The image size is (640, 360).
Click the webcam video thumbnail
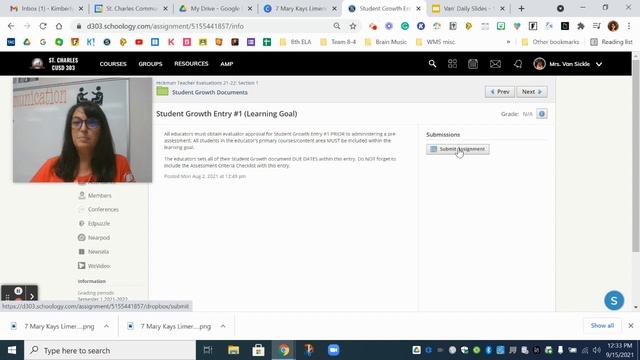click(82, 130)
